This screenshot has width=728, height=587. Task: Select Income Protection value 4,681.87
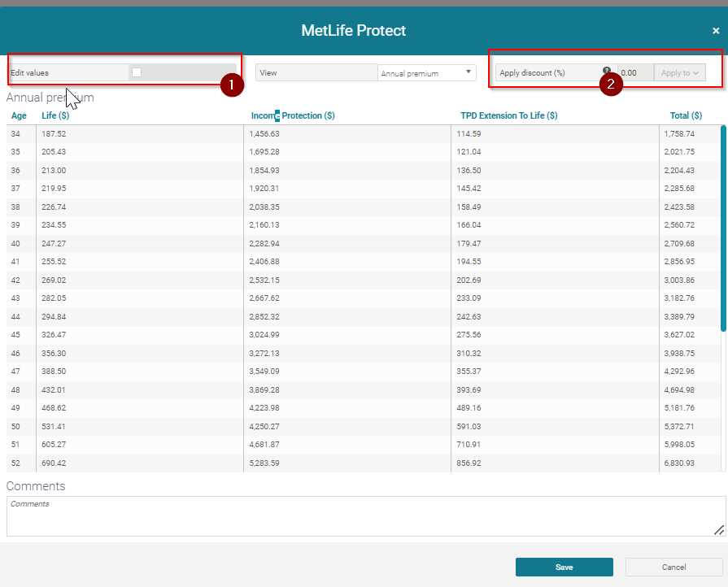[x=264, y=445]
